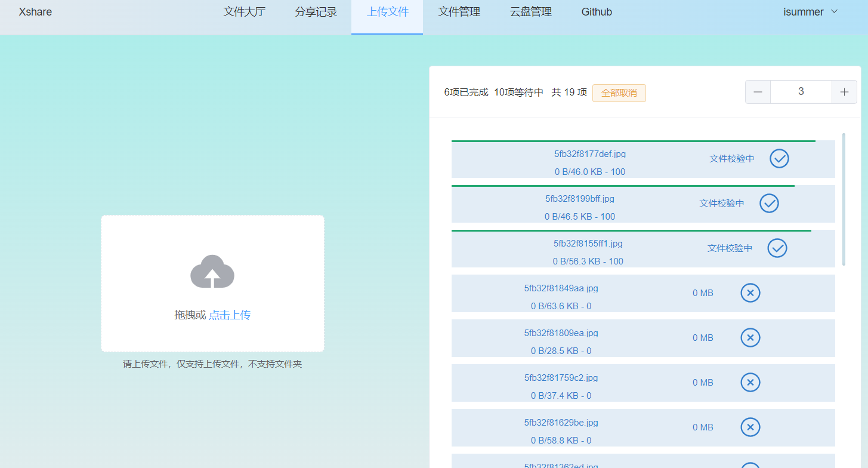Cancel upload of 5fb32f81809ea.jpg
868x468 pixels.
(750, 337)
